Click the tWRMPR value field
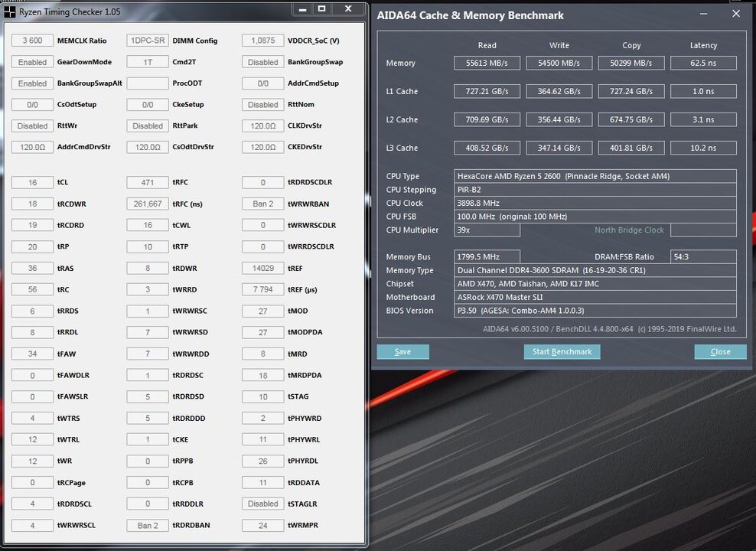Viewport: 756px width, 551px height. pos(262,526)
